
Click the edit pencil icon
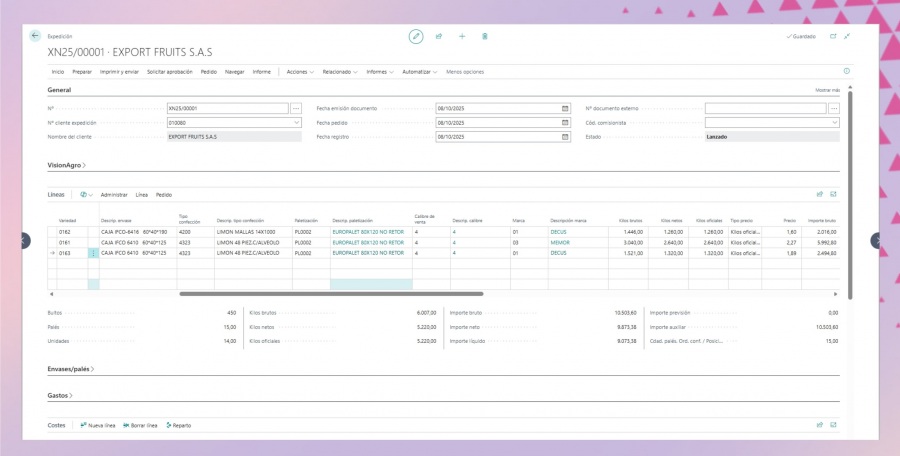pos(416,36)
